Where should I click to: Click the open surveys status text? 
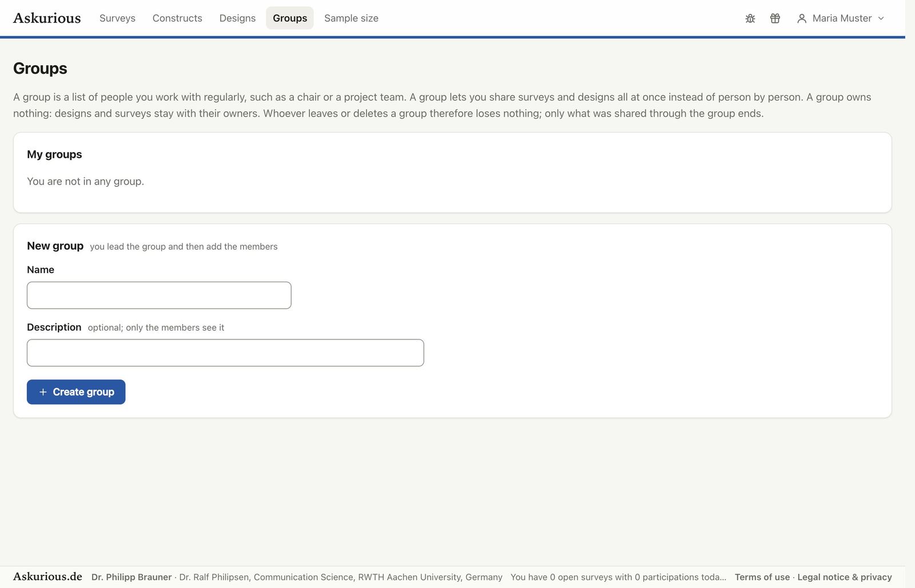coord(618,577)
